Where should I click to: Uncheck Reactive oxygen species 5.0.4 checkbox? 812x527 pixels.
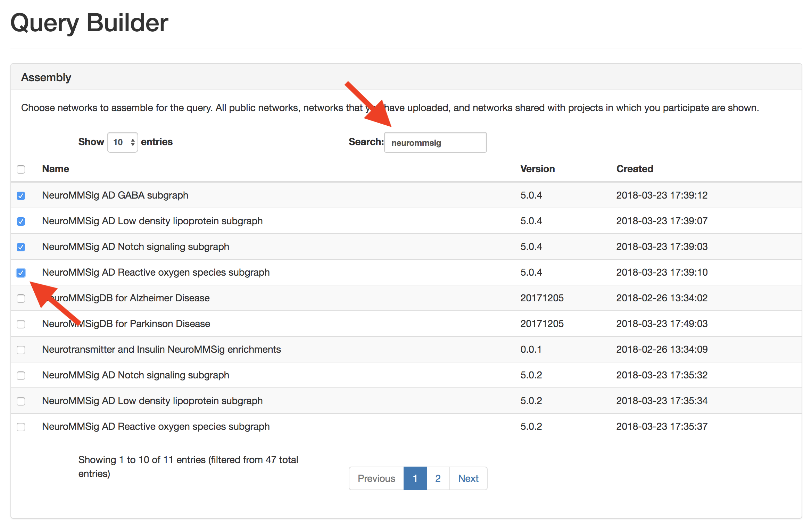coord(21,273)
